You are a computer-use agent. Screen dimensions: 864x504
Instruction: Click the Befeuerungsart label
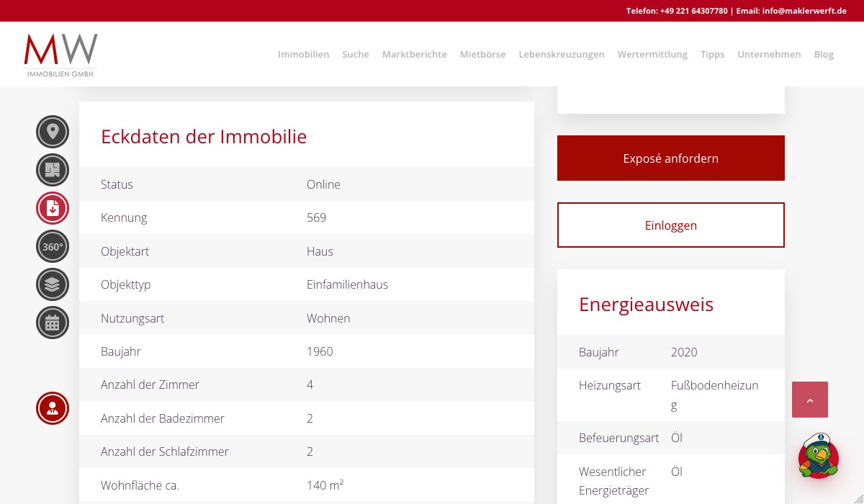pos(618,438)
